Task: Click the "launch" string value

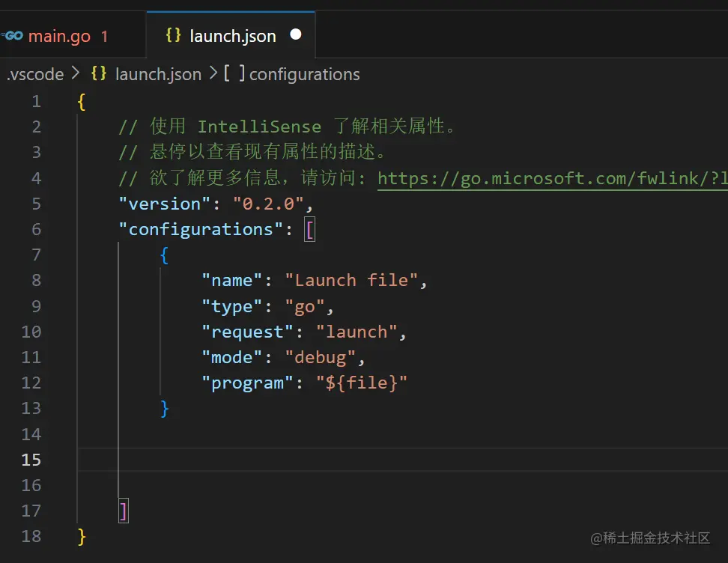Action: click(x=356, y=332)
